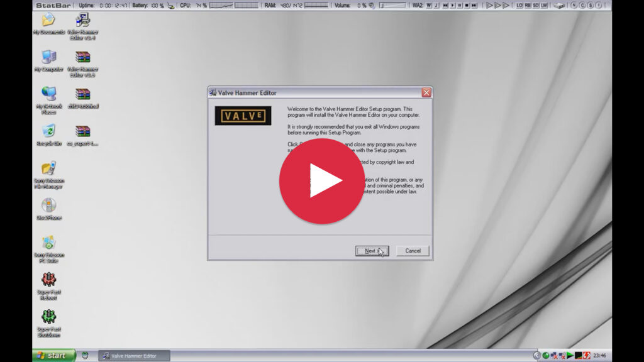Select the cs_expert WinRAR archive icon
This screenshot has height=362, width=644.
(x=82, y=135)
